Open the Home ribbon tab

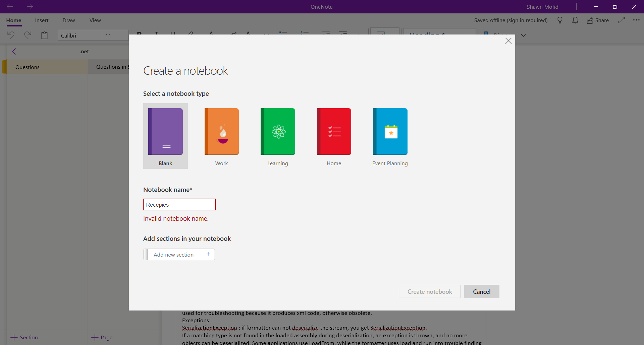tap(14, 20)
